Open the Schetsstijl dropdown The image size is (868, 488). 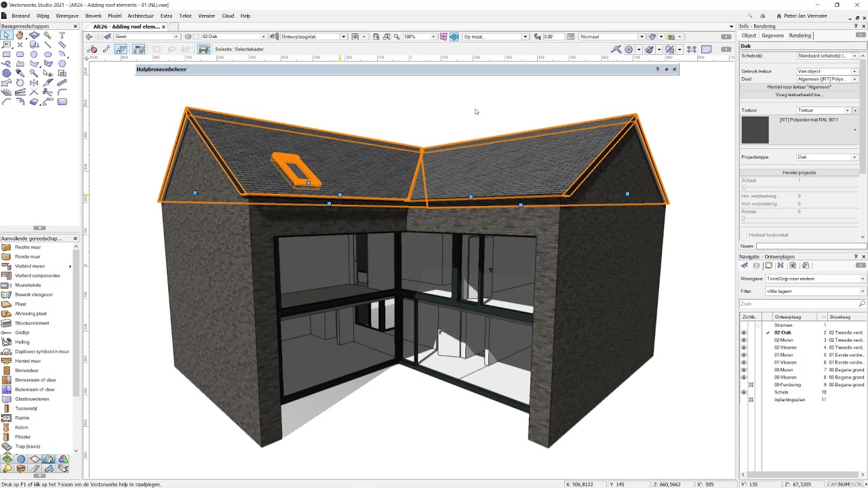(x=827, y=56)
